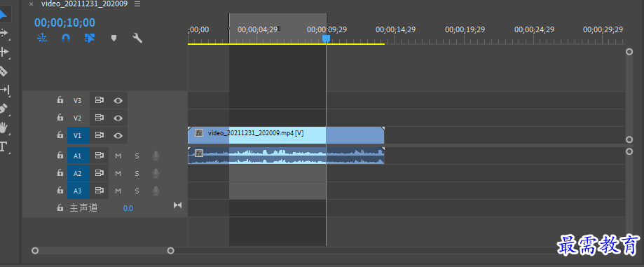Toggle lock on track V2
644x267 pixels.
coord(60,118)
